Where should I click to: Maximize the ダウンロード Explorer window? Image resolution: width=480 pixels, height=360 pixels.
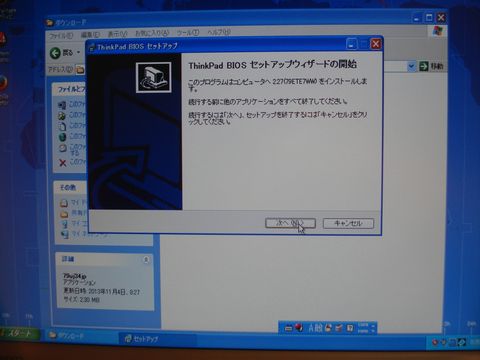[x=429, y=17]
